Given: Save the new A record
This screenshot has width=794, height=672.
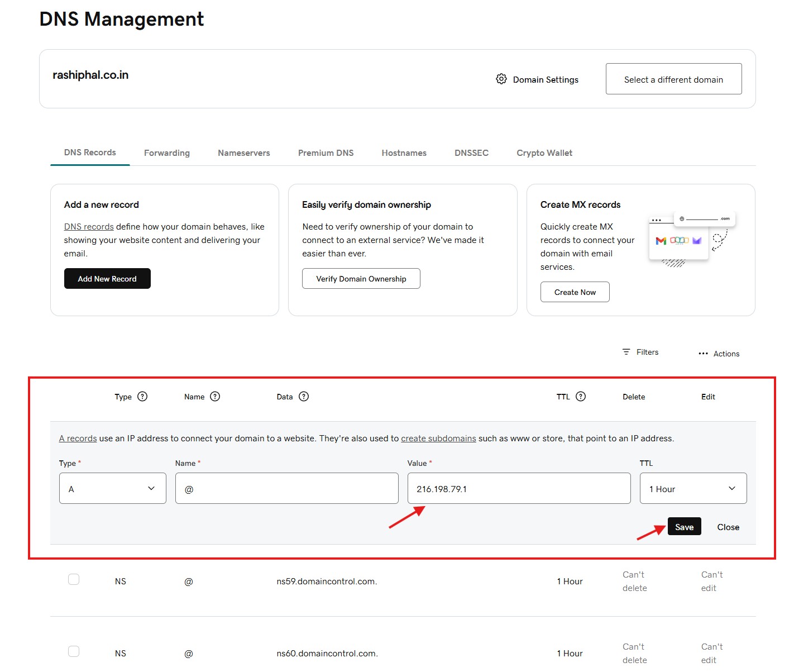Looking at the screenshot, I should pos(684,527).
